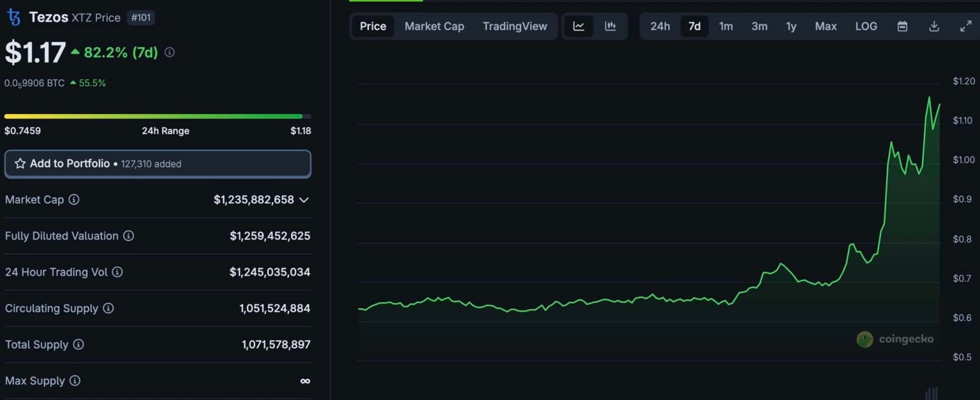This screenshot has height=400, width=980.
Task: Click the CoinGecko logo on the chart
Action: pos(895,339)
